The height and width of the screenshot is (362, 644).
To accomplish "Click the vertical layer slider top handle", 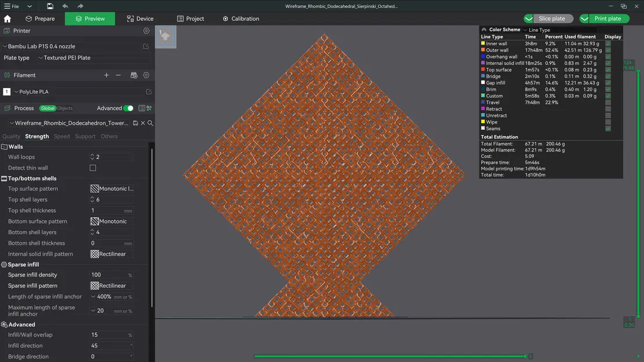I will (638, 71).
